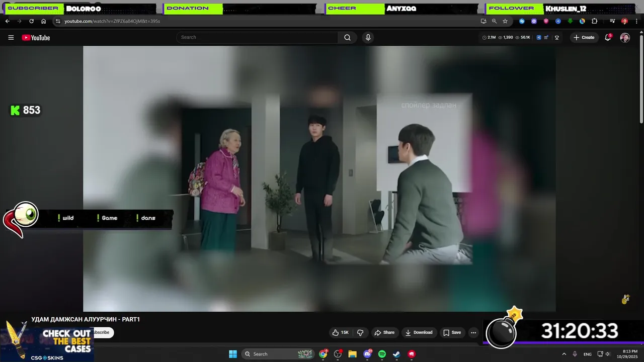Click the install app icon in address bar

(484, 21)
